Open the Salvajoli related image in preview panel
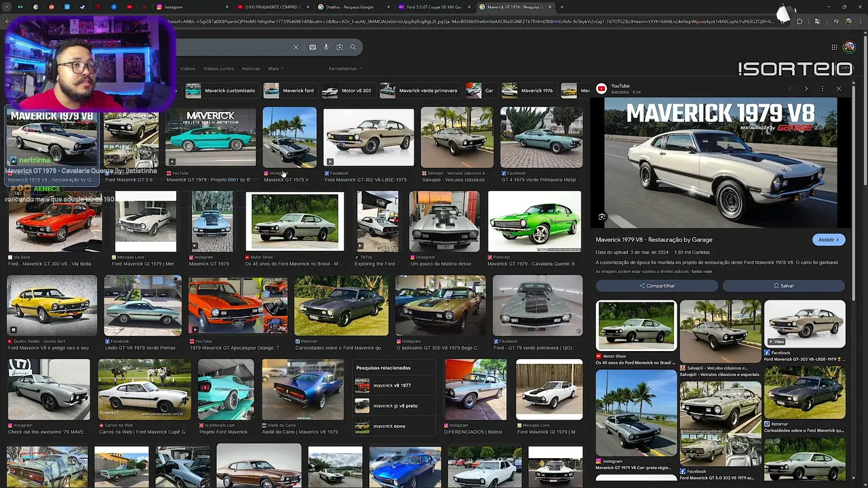The image size is (868, 488). (720, 331)
